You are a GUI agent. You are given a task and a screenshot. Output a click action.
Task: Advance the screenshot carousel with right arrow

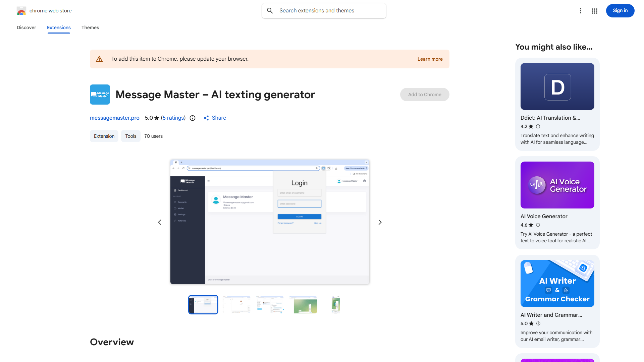pos(380,222)
